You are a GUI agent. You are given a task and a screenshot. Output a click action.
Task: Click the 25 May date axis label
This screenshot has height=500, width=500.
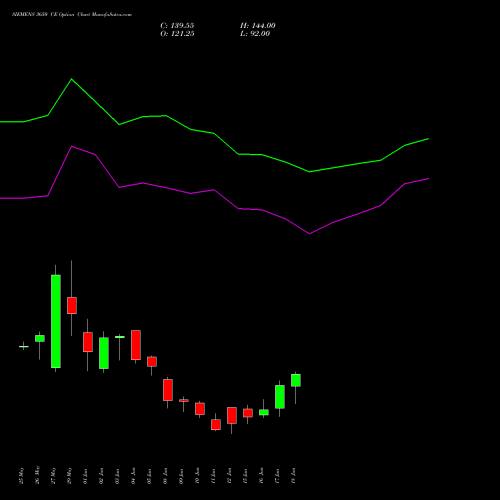click(x=22, y=475)
